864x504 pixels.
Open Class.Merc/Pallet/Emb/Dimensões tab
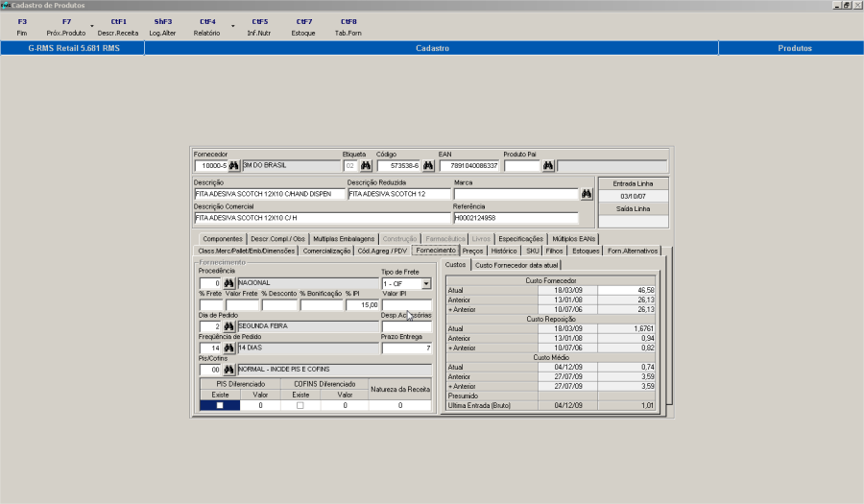pyautogui.click(x=247, y=251)
